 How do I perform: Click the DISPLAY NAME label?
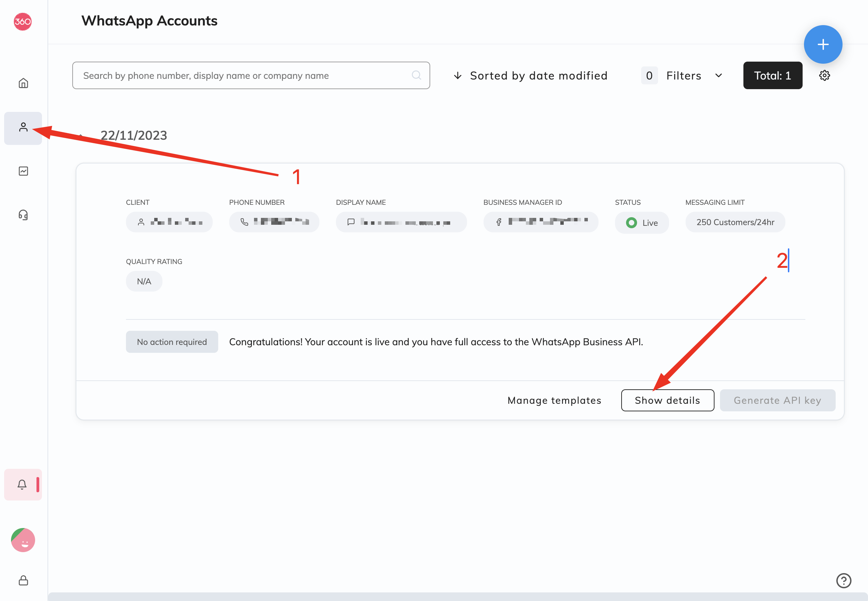pyautogui.click(x=361, y=202)
